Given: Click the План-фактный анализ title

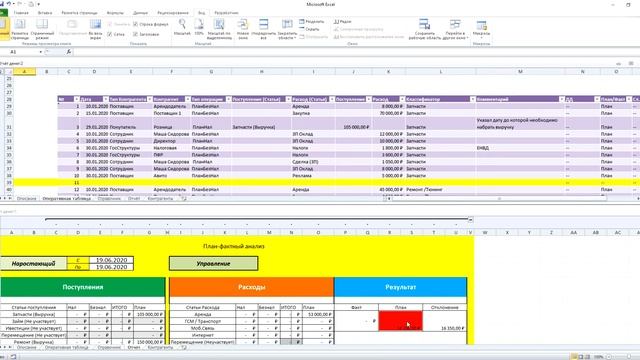Looking at the screenshot, I should point(233,246).
